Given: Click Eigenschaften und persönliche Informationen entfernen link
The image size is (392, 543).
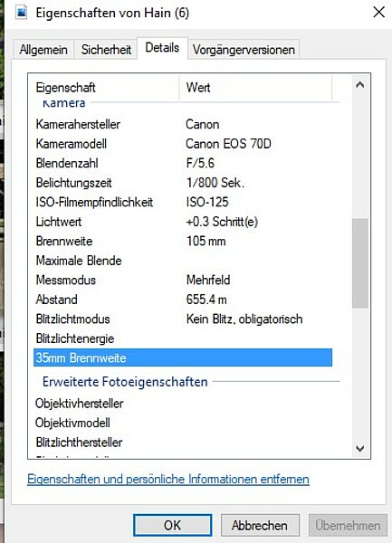Looking at the screenshot, I should click(x=168, y=480).
